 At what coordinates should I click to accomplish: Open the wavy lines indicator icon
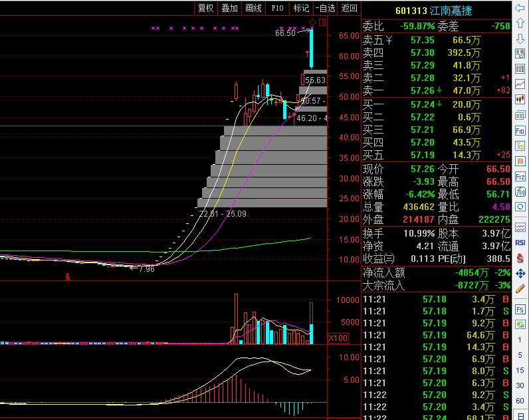(520, 228)
